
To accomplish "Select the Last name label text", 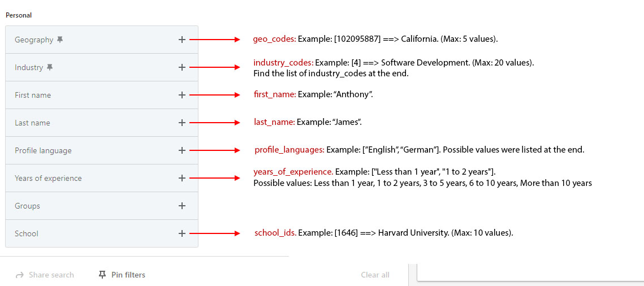I will click(x=32, y=123).
